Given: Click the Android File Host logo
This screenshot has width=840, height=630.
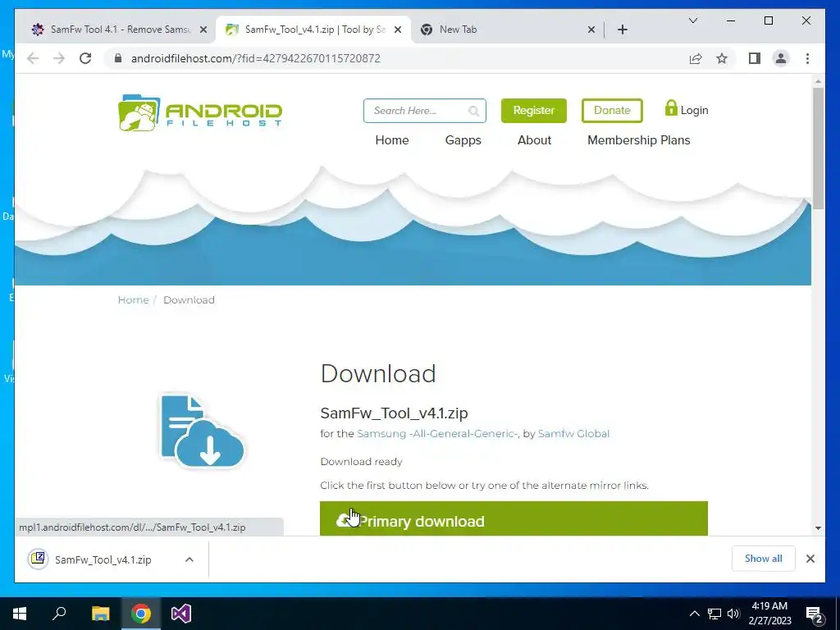Looking at the screenshot, I should [200, 112].
